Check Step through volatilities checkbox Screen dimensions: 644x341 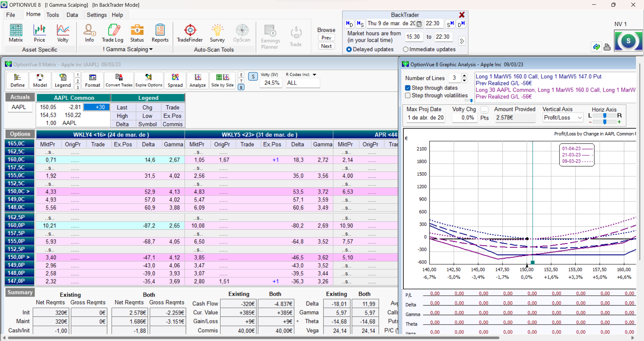pos(408,96)
